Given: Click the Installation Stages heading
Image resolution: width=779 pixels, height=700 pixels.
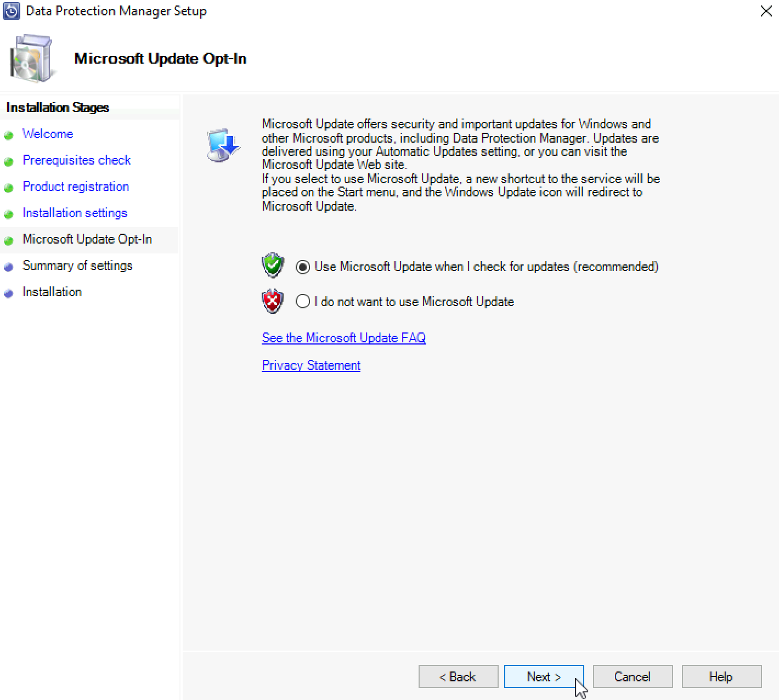Looking at the screenshot, I should [58, 108].
